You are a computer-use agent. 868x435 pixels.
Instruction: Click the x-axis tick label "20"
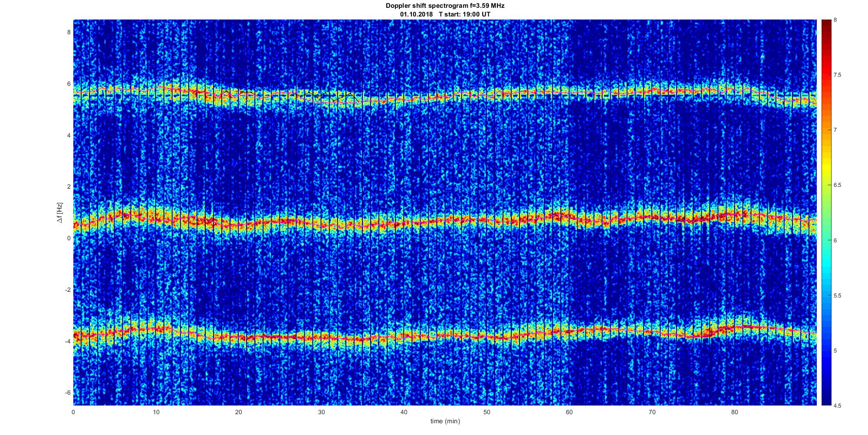pyautogui.click(x=238, y=412)
